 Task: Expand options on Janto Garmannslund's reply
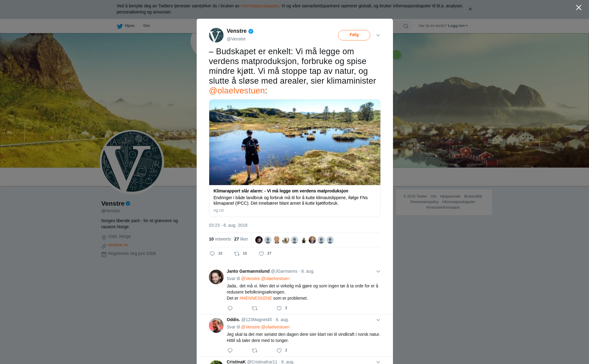click(378, 271)
